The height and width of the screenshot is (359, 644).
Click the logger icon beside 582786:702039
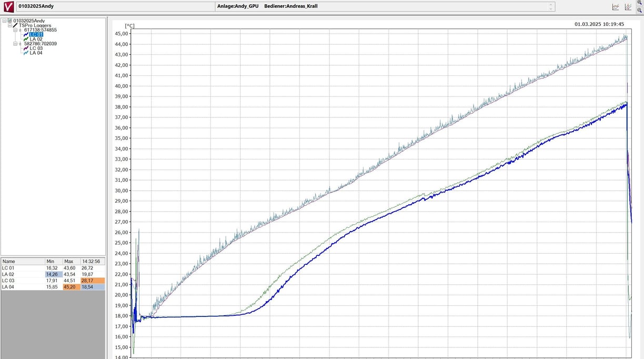pyautogui.click(x=20, y=44)
